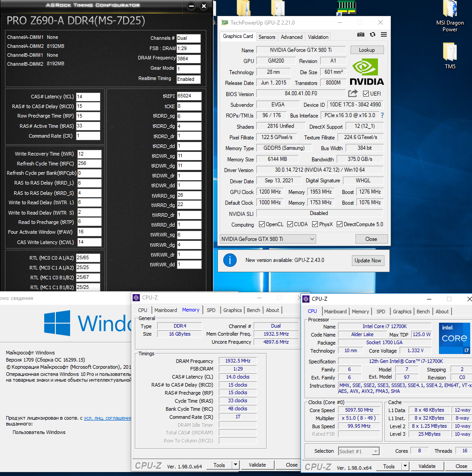Click the CPU-Z CPU window app icon
The width and height of the screenshot is (472, 476).
tap(306, 299)
